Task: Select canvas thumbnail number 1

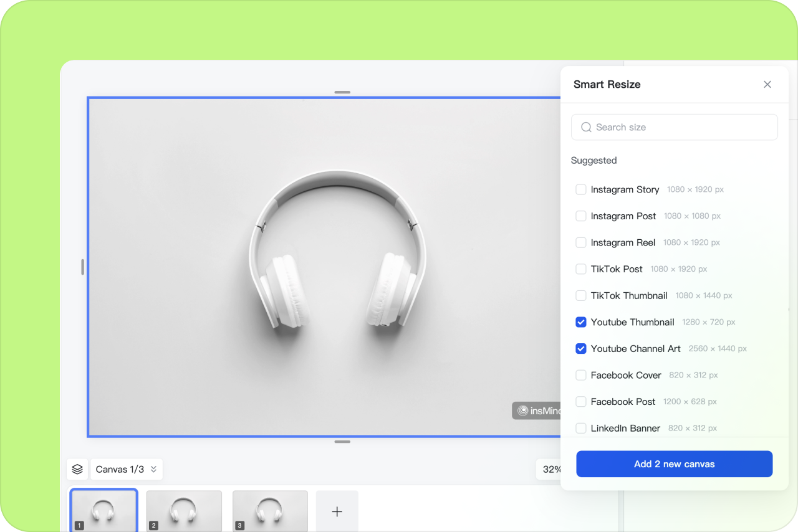Action: 103,510
